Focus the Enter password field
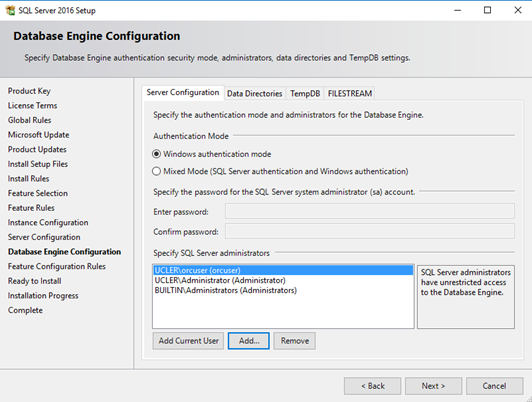 [370, 211]
